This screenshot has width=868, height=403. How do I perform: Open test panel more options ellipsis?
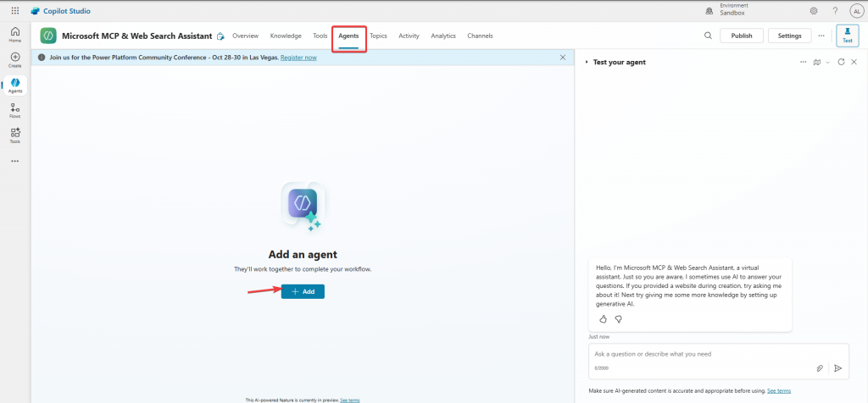[804, 62]
